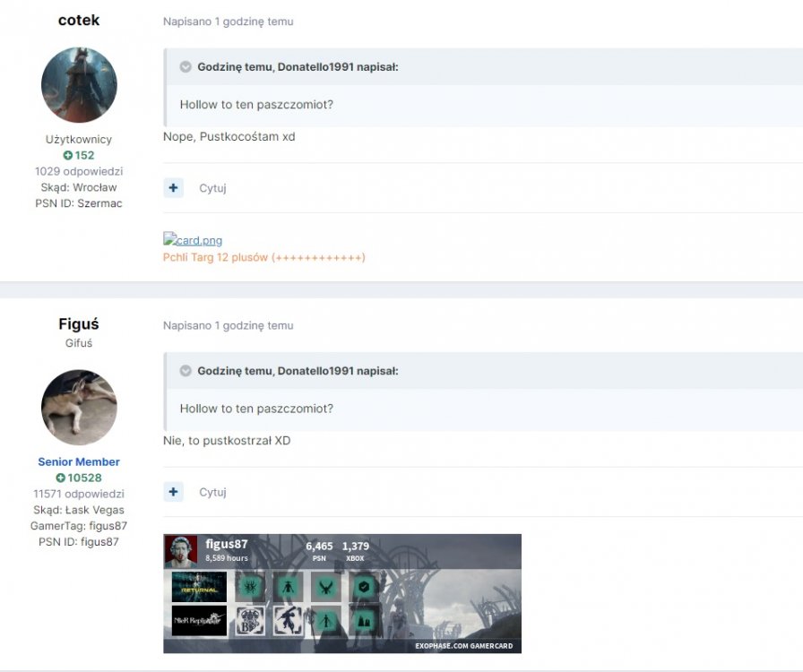Collapse the Donatello1991 quote in Figuś's post
Screen dimensions: 803x672
point(186,371)
